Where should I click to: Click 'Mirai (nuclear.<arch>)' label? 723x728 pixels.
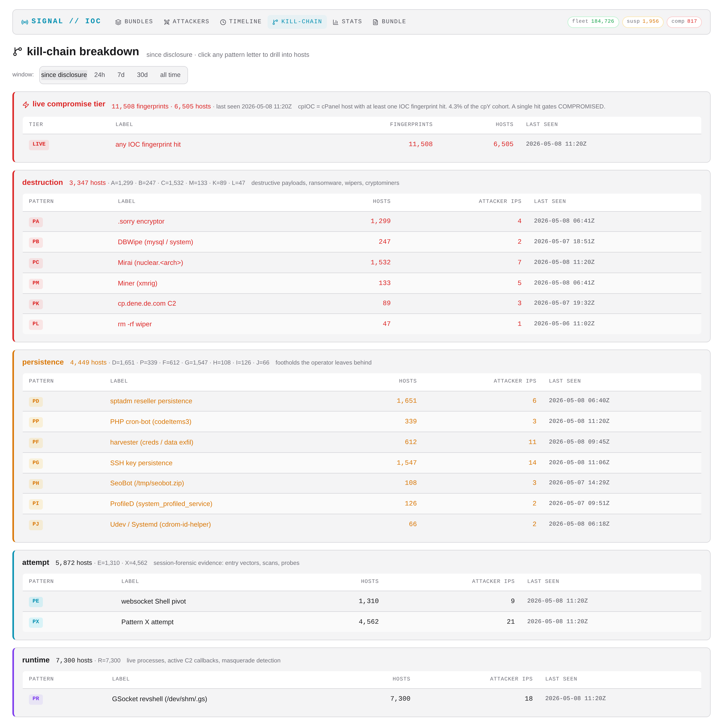tap(150, 263)
